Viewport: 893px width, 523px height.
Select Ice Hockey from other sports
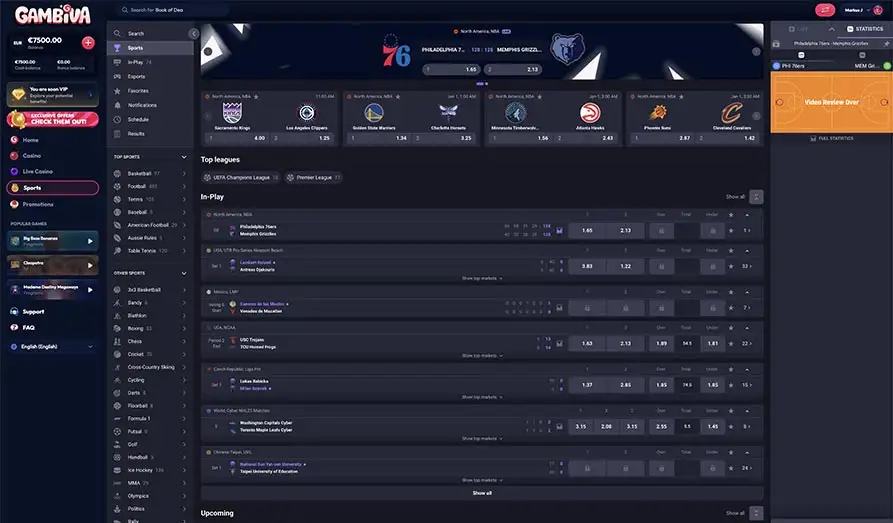pos(150,470)
